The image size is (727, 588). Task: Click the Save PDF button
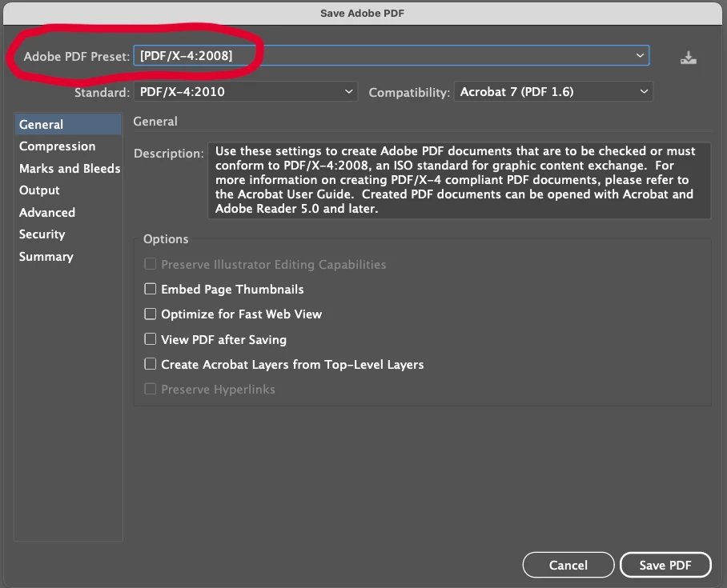tap(665, 565)
